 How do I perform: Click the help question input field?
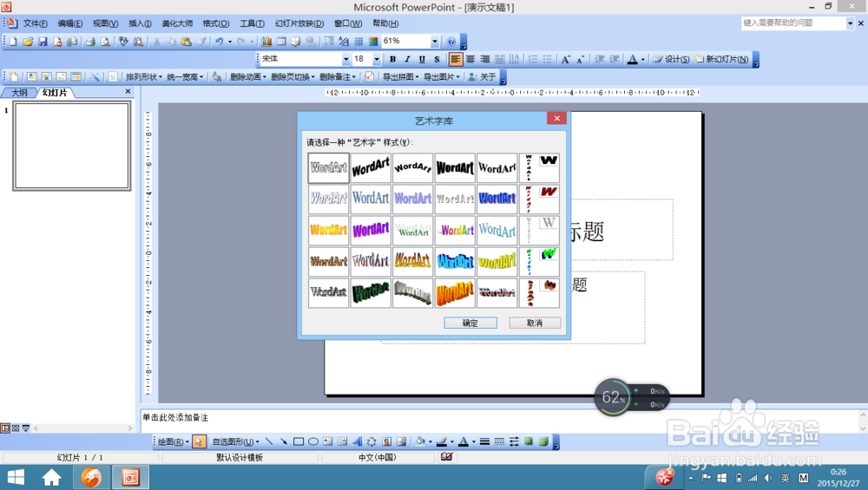coord(794,23)
